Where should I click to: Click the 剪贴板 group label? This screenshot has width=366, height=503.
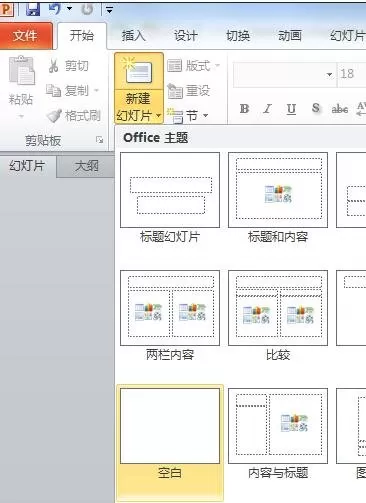(x=43, y=140)
